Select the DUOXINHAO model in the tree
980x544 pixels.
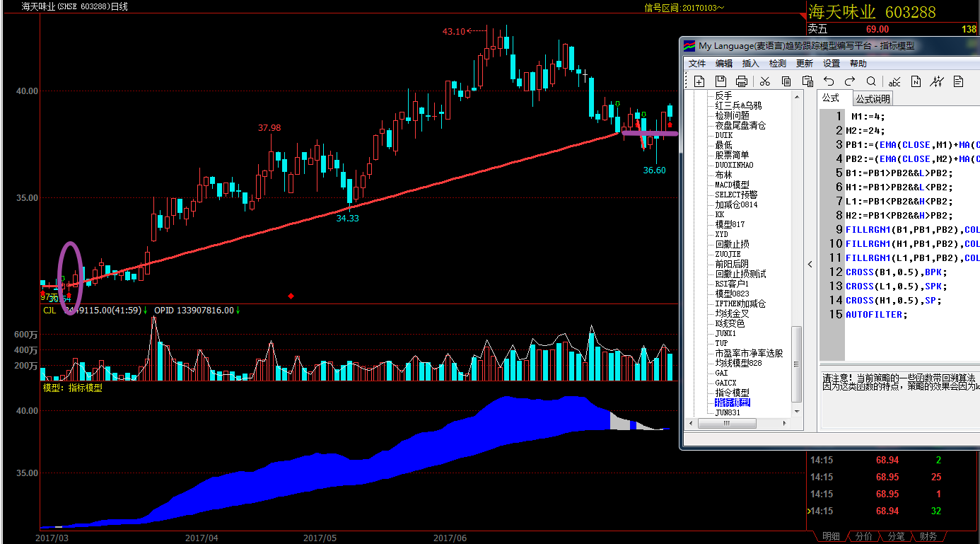[x=734, y=165]
